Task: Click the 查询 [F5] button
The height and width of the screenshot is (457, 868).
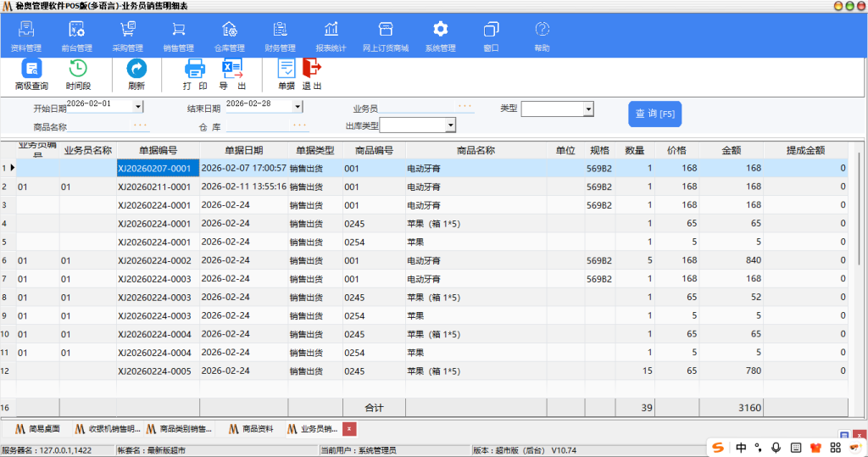Action: (654, 114)
